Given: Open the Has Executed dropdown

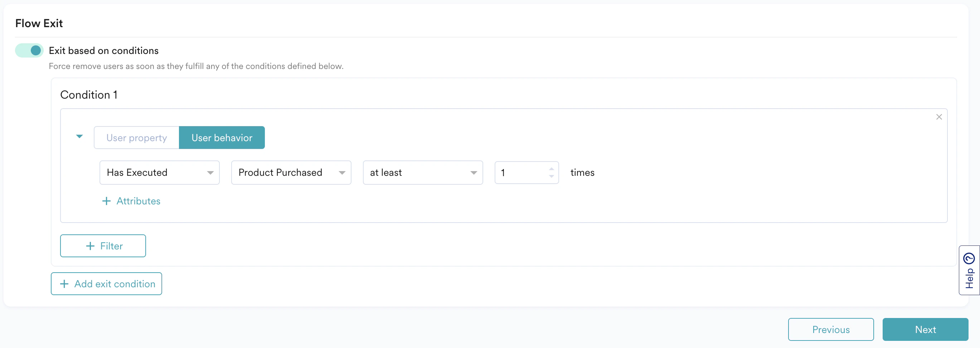Looking at the screenshot, I should (x=159, y=173).
